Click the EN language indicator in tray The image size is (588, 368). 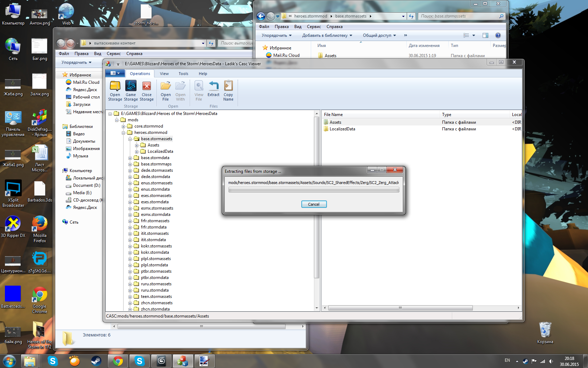click(x=507, y=361)
